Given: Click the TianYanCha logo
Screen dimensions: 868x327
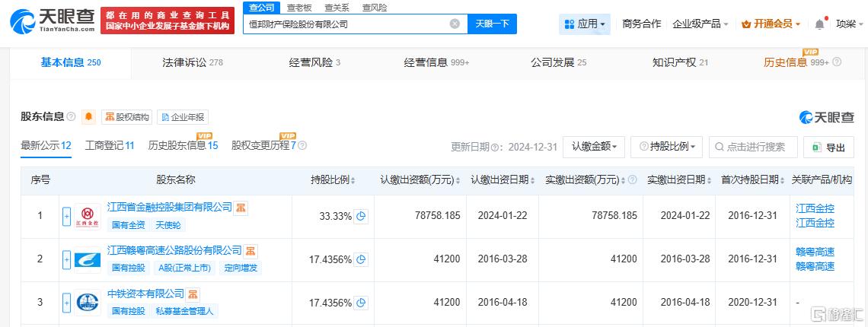Looking at the screenshot, I should tap(53, 21).
